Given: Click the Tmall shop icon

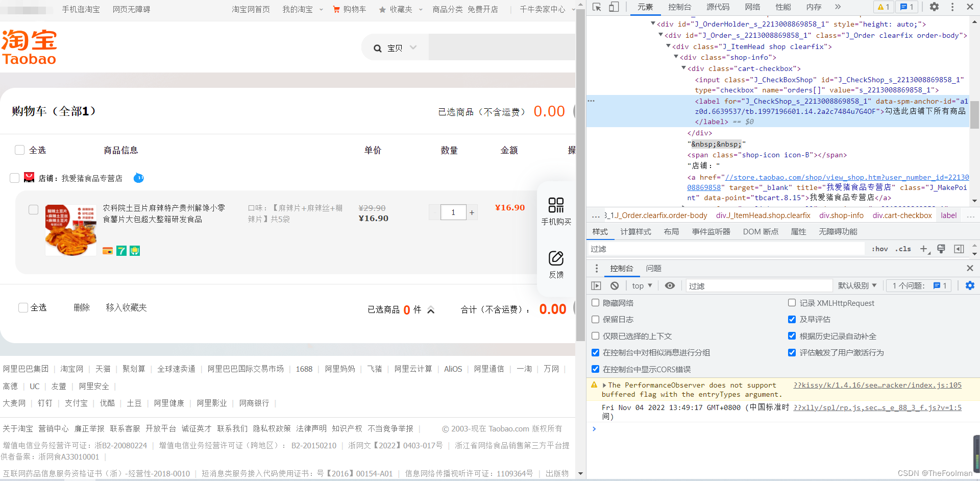Looking at the screenshot, I should [29, 178].
